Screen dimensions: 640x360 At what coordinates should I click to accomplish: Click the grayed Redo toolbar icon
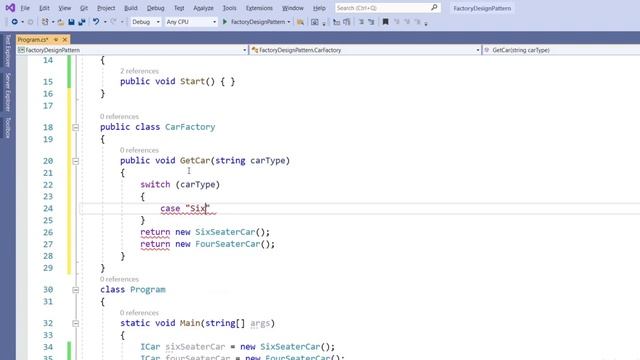[113, 22]
